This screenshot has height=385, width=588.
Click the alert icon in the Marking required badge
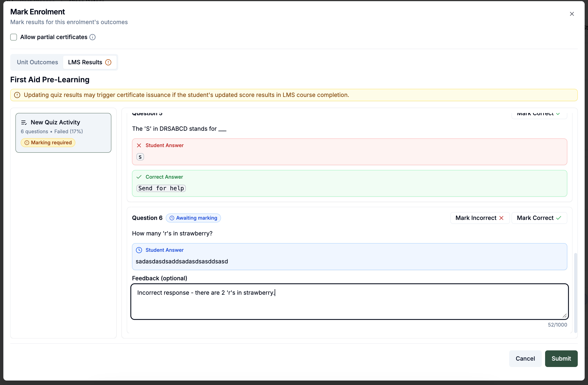27,143
